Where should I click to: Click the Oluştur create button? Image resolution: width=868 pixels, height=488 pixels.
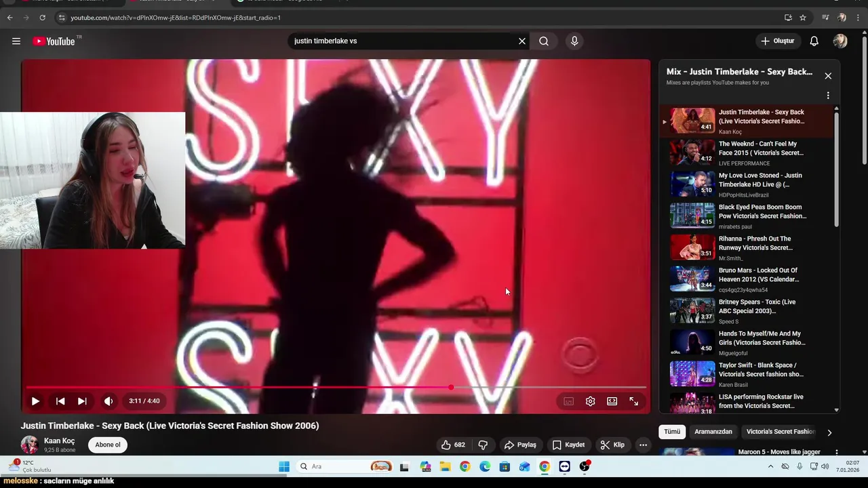click(x=777, y=41)
